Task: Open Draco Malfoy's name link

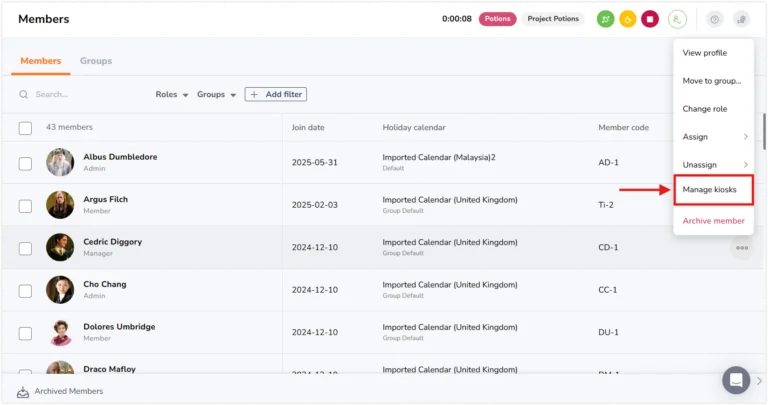Action: coord(109,369)
